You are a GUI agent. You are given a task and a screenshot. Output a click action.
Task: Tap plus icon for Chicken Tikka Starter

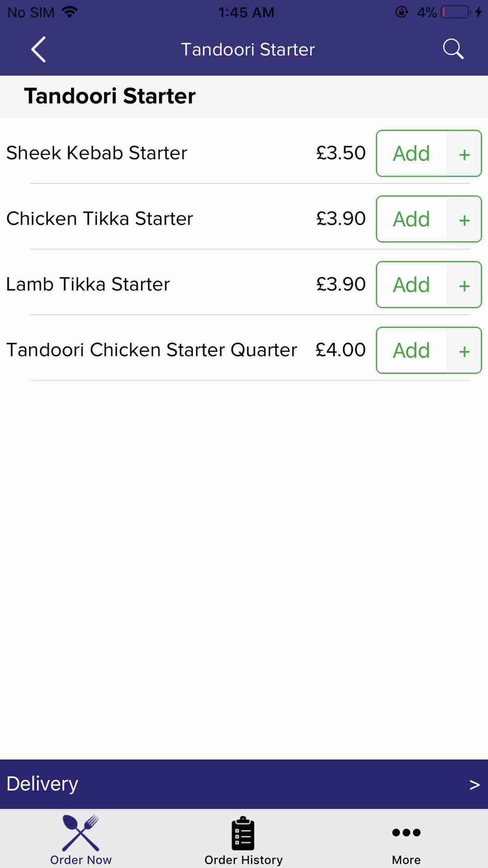pyautogui.click(x=464, y=219)
